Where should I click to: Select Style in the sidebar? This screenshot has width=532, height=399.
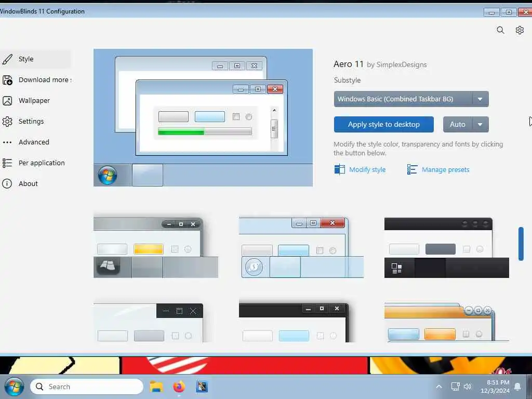[x=36, y=59]
